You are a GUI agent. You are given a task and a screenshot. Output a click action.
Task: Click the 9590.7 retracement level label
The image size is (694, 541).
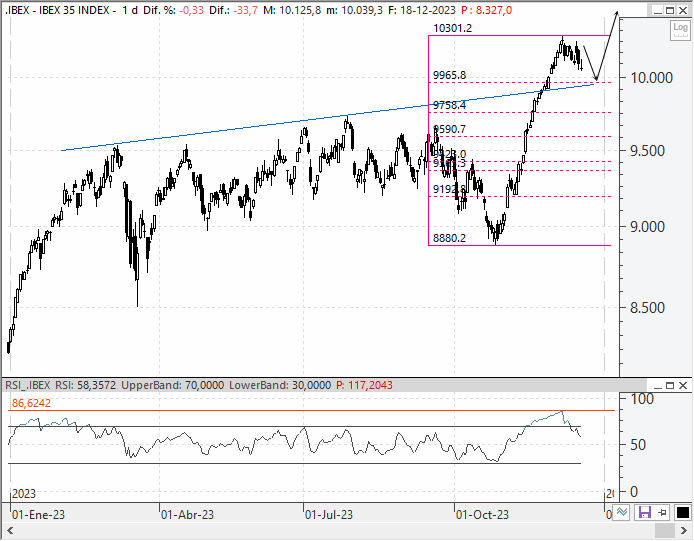coord(449,129)
